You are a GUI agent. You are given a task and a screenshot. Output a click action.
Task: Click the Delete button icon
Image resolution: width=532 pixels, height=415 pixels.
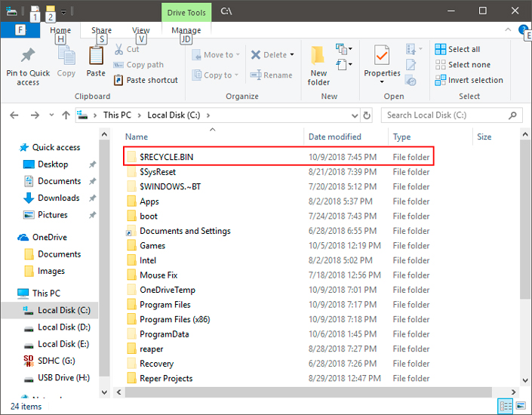click(x=256, y=54)
